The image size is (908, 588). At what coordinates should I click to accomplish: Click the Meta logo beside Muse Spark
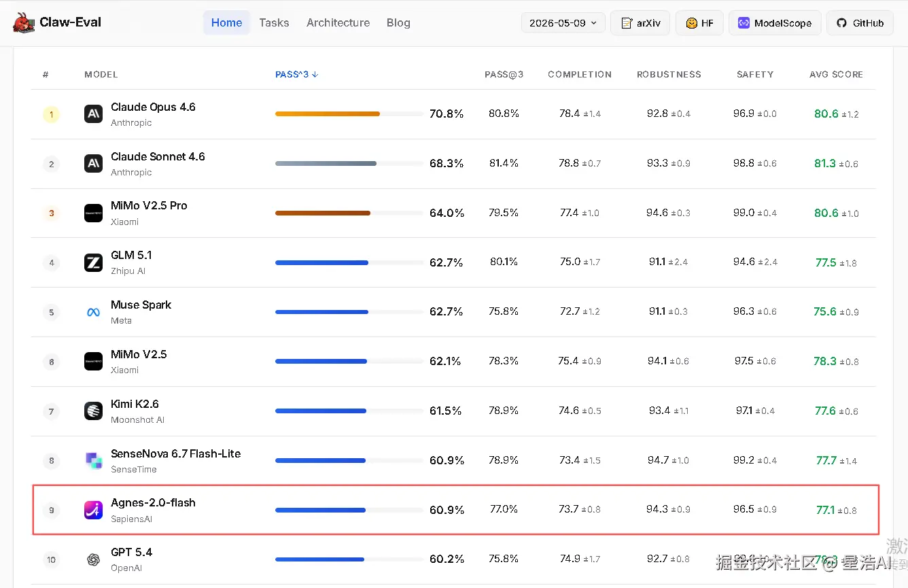pyautogui.click(x=93, y=312)
